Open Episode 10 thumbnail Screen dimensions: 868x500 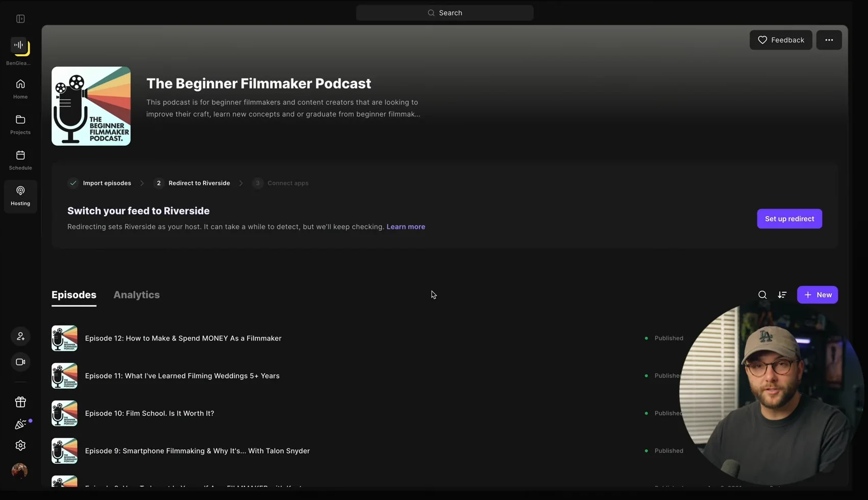pos(64,413)
